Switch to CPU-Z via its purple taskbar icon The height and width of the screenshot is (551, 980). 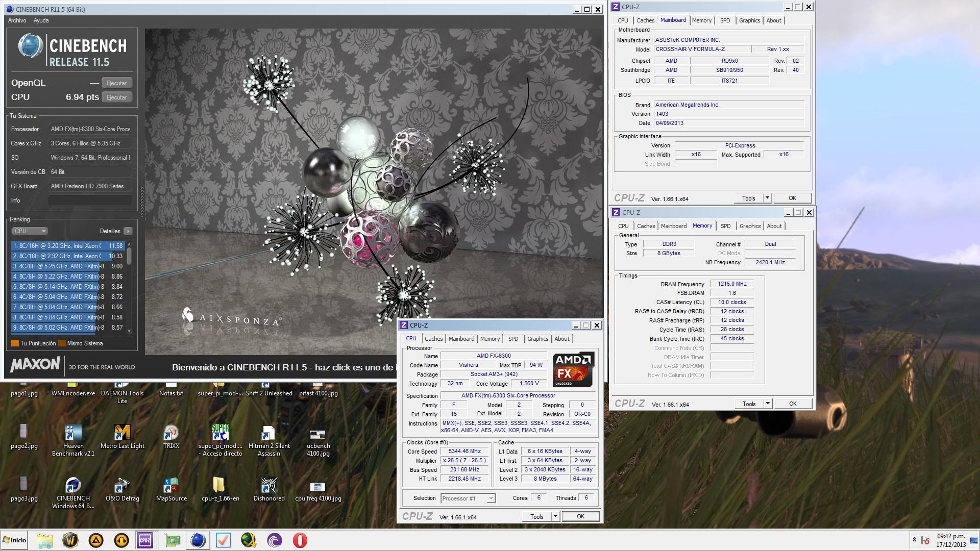[x=145, y=540]
